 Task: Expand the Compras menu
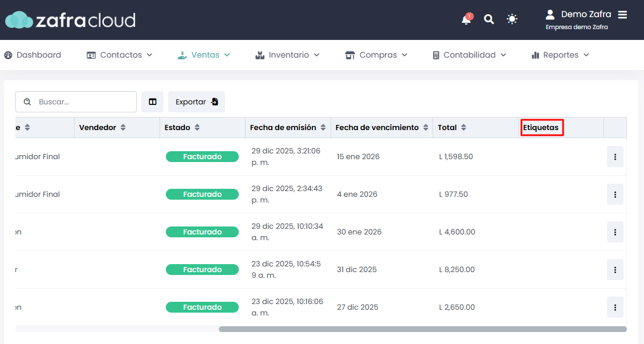[376, 55]
